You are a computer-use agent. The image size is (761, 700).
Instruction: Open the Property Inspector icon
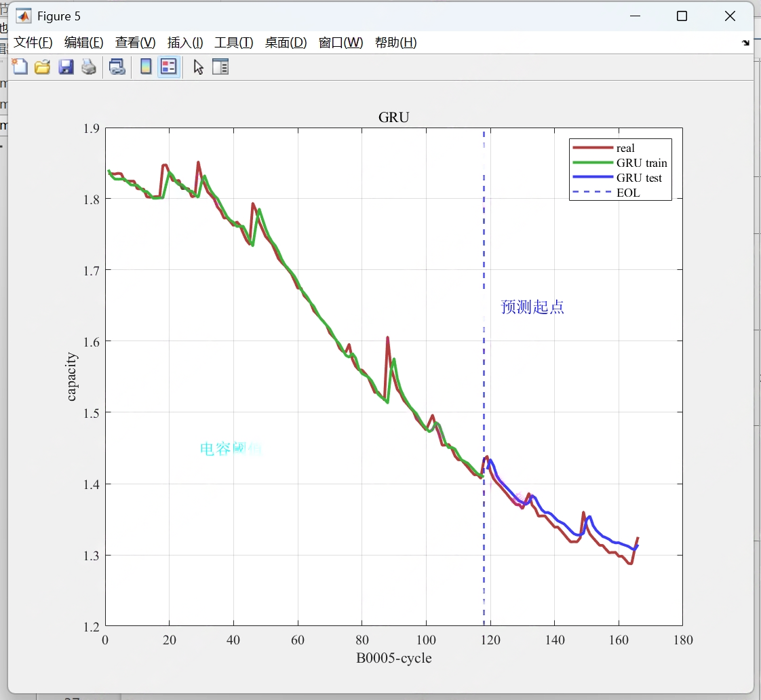point(220,66)
